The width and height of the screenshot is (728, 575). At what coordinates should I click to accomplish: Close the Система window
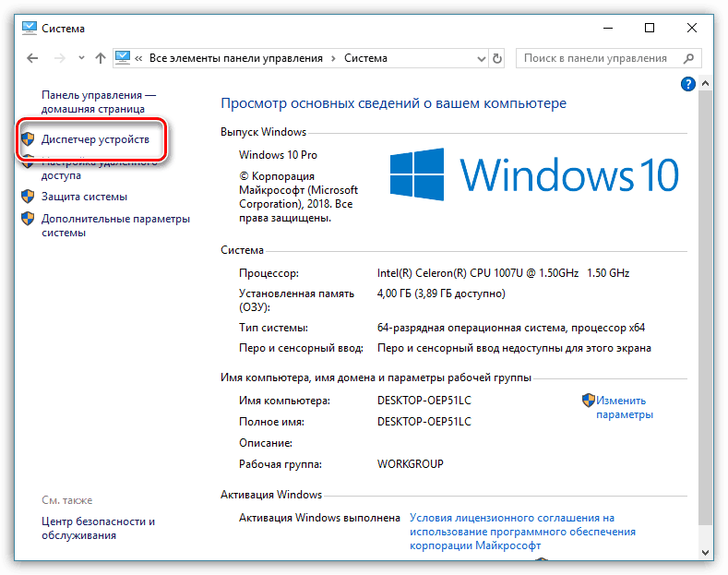point(692,28)
